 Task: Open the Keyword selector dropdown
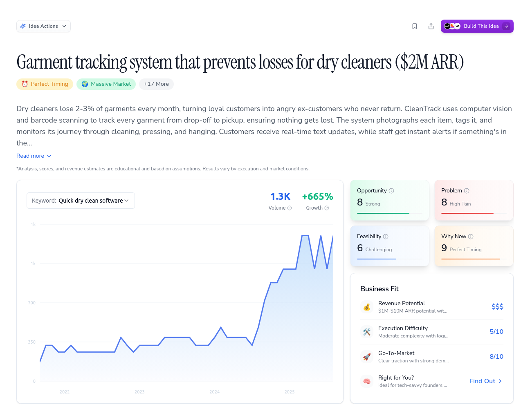pos(81,201)
